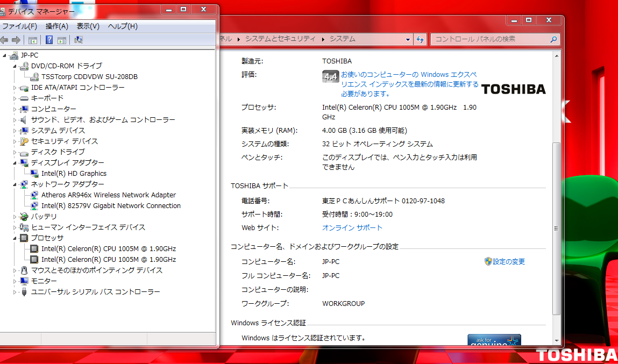This screenshot has width=618, height=364.
Task: Click the human interface device icon
Action: [24, 227]
